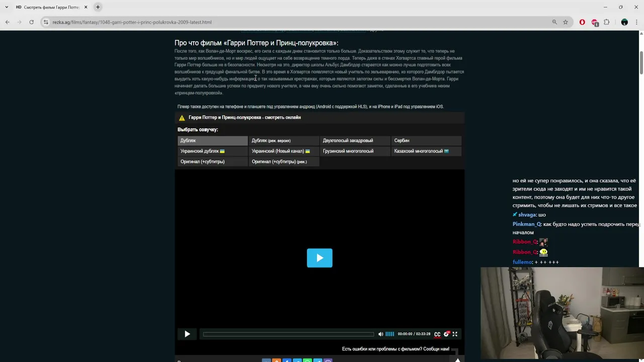Reload the current page
Viewport: 644px width, 362px height.
pyautogui.click(x=31, y=22)
